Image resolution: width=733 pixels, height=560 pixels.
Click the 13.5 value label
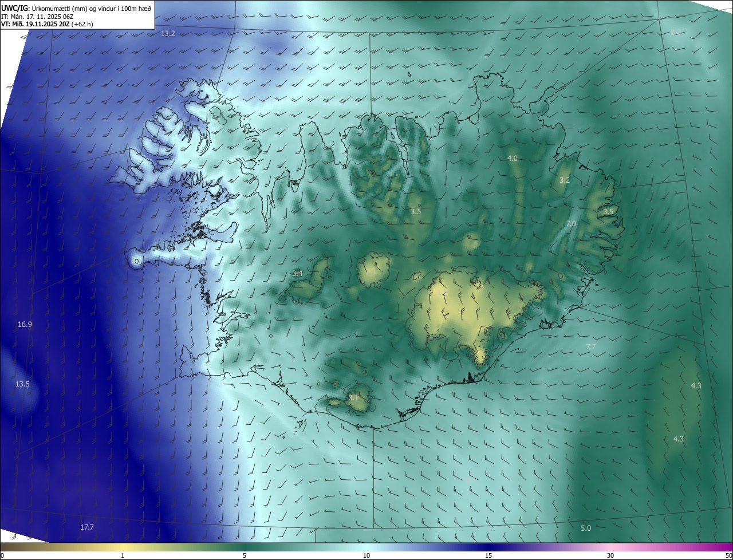[x=22, y=384]
